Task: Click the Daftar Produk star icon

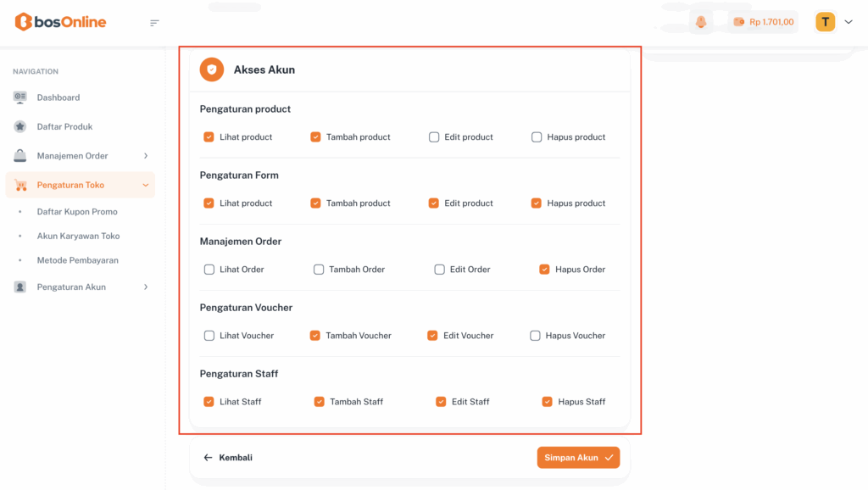Action: [x=20, y=126]
